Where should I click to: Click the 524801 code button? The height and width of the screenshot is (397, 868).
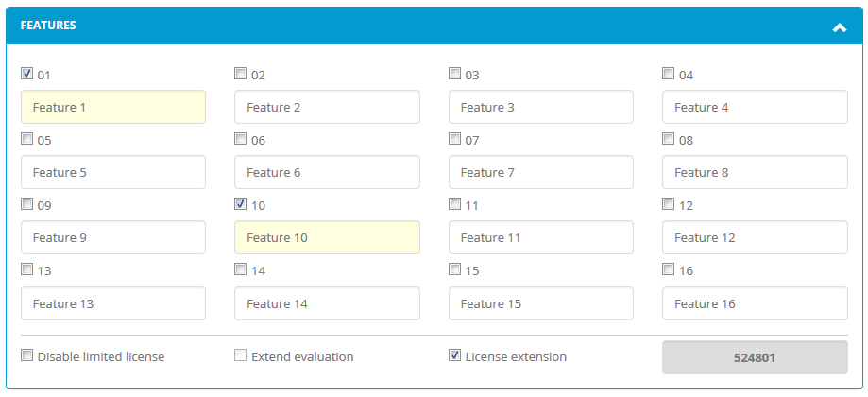755,357
